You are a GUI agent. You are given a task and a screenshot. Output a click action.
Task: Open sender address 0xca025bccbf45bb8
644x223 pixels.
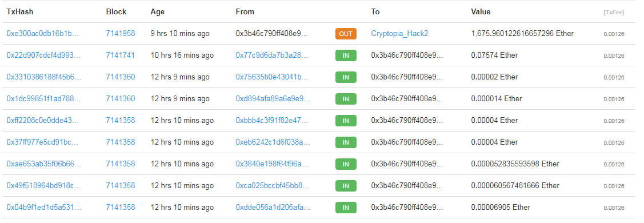(273, 186)
